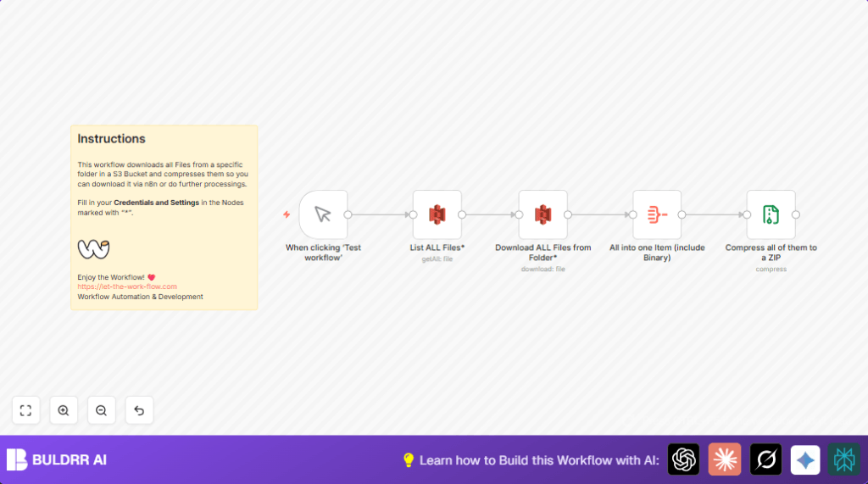Click the W logo in the Instructions note

coord(93,249)
